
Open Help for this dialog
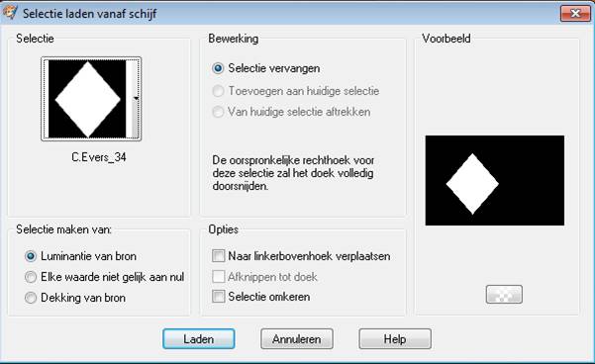(395, 338)
